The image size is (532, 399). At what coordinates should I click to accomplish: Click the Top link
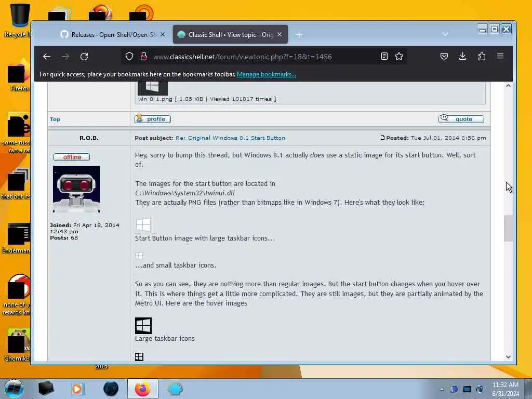click(55, 119)
